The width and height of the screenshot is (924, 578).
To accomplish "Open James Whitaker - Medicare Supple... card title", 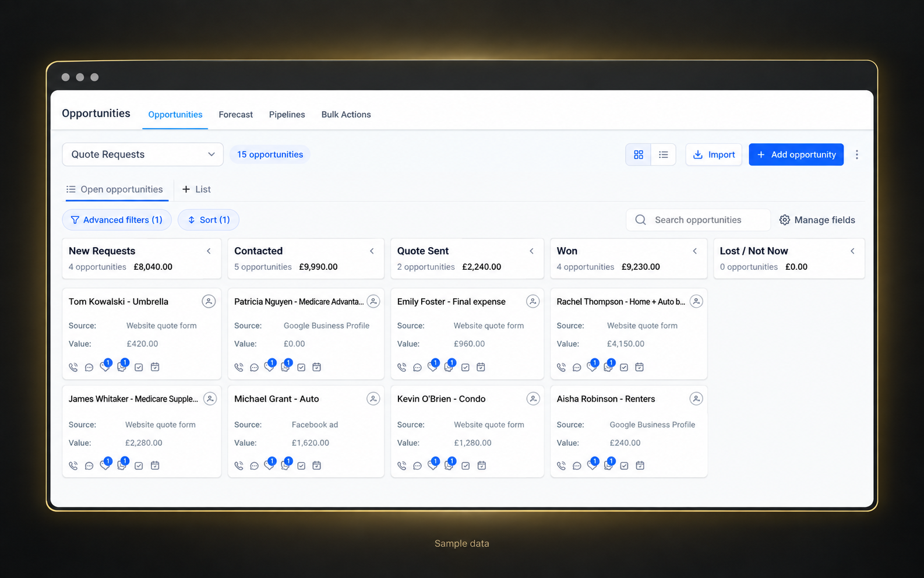I will 133,399.
